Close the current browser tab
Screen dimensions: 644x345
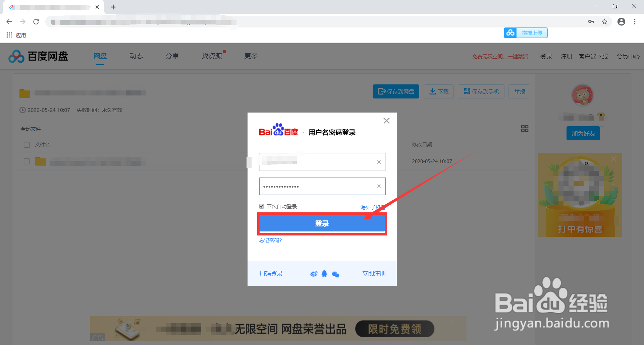[97, 7]
